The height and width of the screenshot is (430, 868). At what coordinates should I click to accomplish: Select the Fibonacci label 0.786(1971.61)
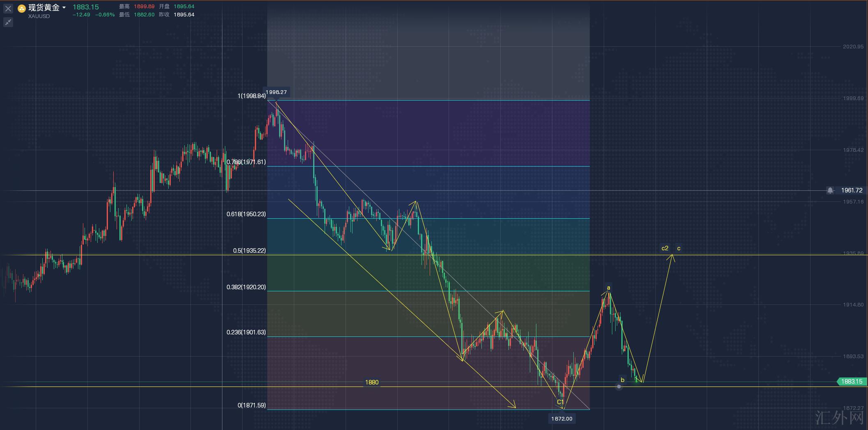click(x=246, y=162)
